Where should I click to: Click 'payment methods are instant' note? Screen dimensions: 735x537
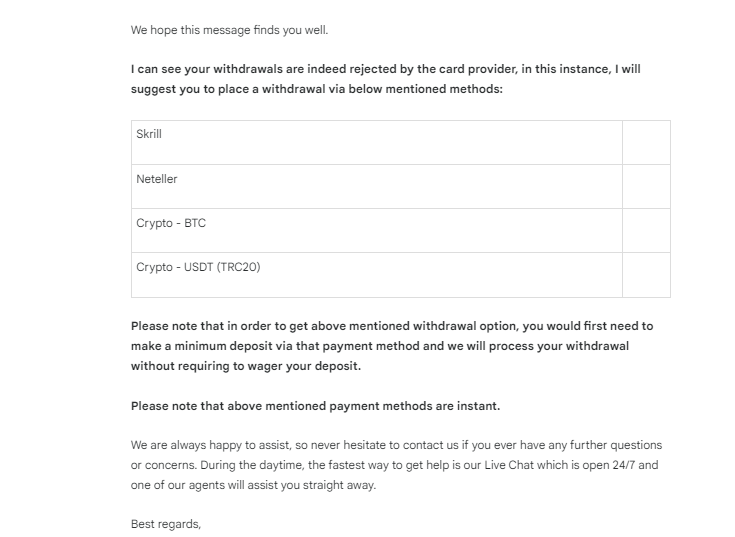coord(315,406)
